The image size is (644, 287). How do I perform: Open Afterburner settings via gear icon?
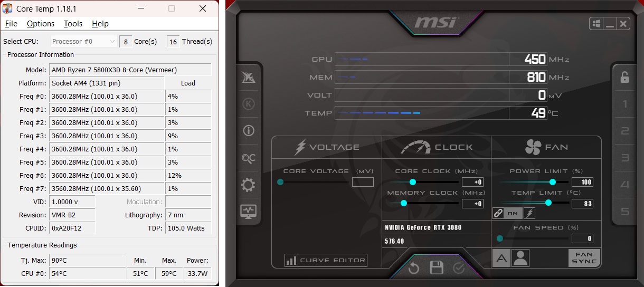point(248,185)
